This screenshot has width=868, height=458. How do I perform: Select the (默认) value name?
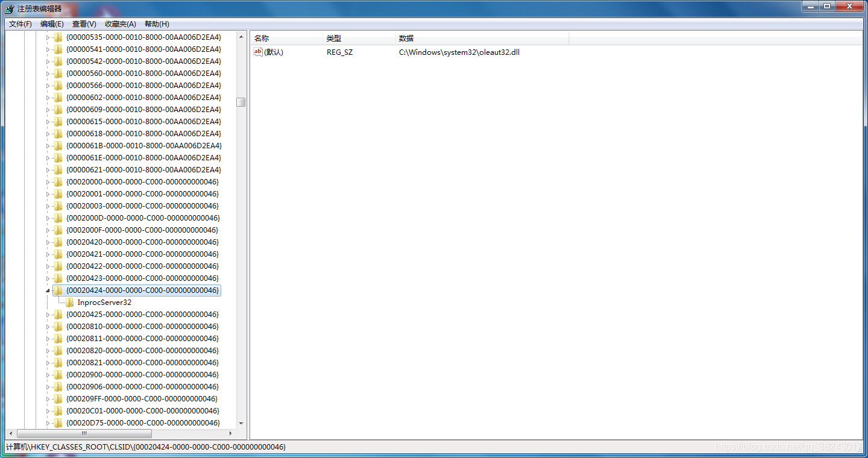click(x=274, y=52)
